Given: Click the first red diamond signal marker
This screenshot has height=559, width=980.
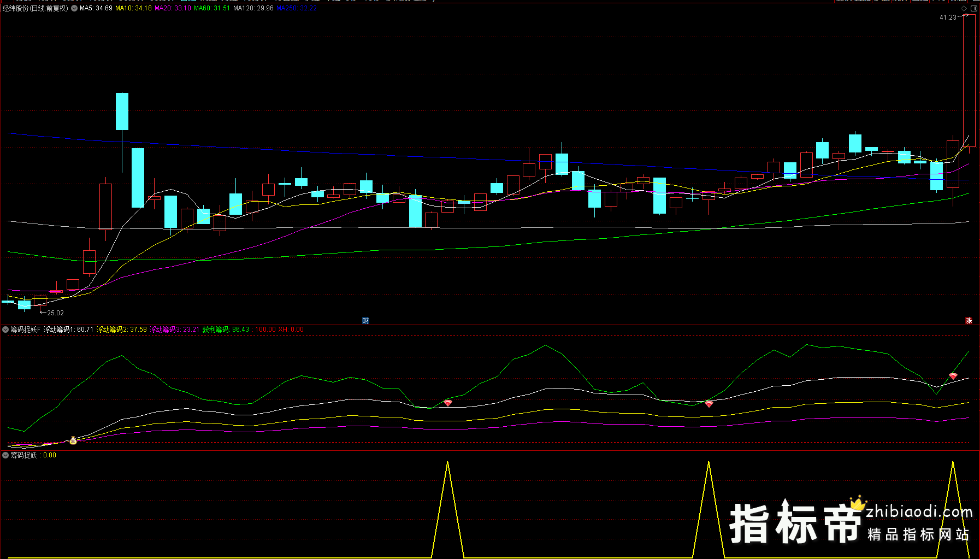Looking at the screenshot, I should point(448,403).
